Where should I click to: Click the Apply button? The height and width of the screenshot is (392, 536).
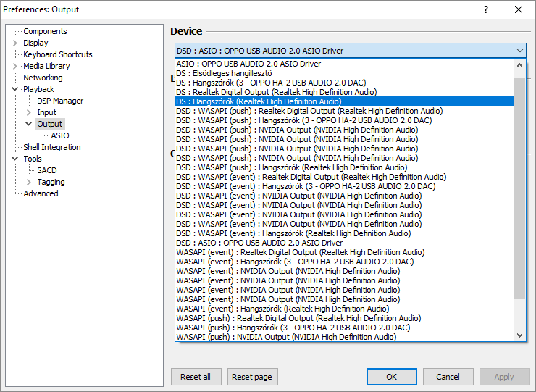[504, 377]
